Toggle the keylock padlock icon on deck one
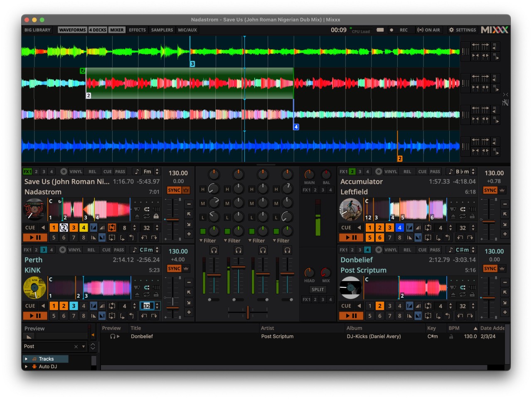This screenshot has height=399, width=532. coord(156,216)
